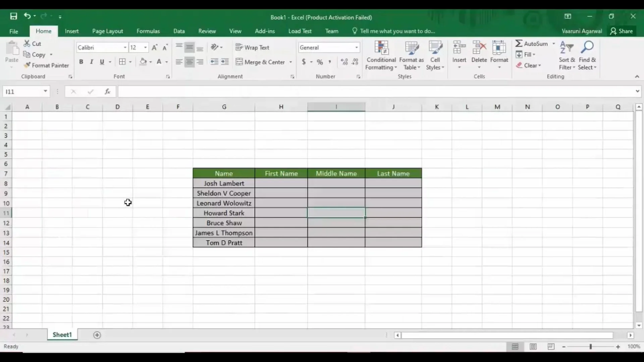Apply bold formatting
Screen dimensions: 644x362
(81, 62)
